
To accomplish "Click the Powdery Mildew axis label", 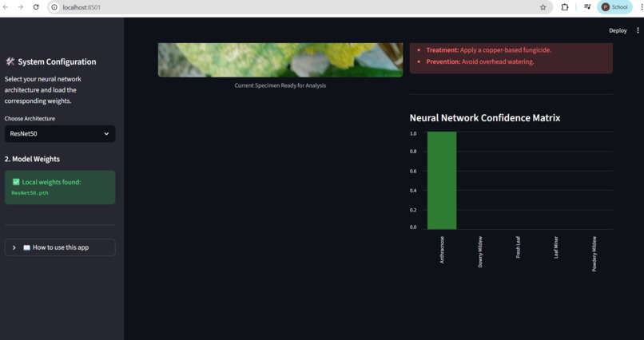I will point(594,254).
